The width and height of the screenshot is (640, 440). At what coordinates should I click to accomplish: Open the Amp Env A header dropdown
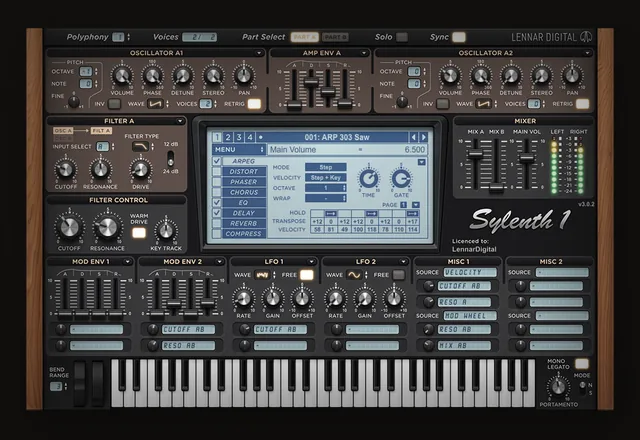[x=363, y=53]
